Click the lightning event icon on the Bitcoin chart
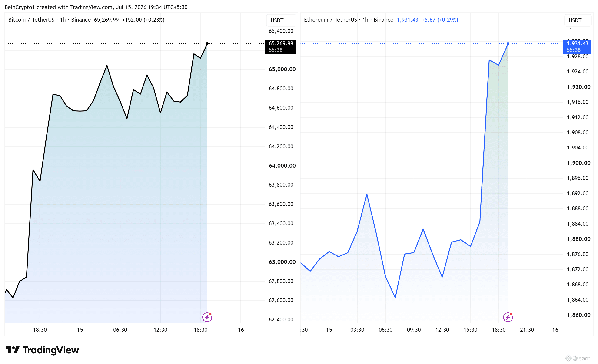This screenshot has height=364, width=598. tap(207, 317)
